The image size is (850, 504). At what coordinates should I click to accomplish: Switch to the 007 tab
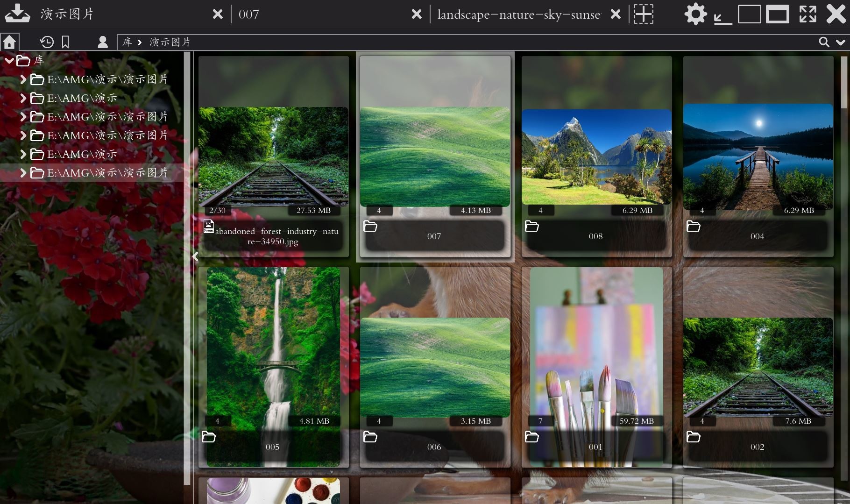coord(249,14)
